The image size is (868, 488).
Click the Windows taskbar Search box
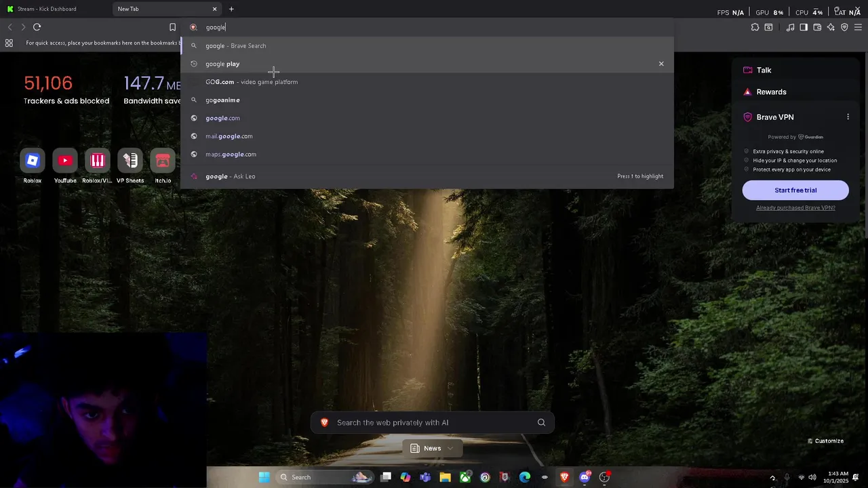pyautogui.click(x=326, y=477)
